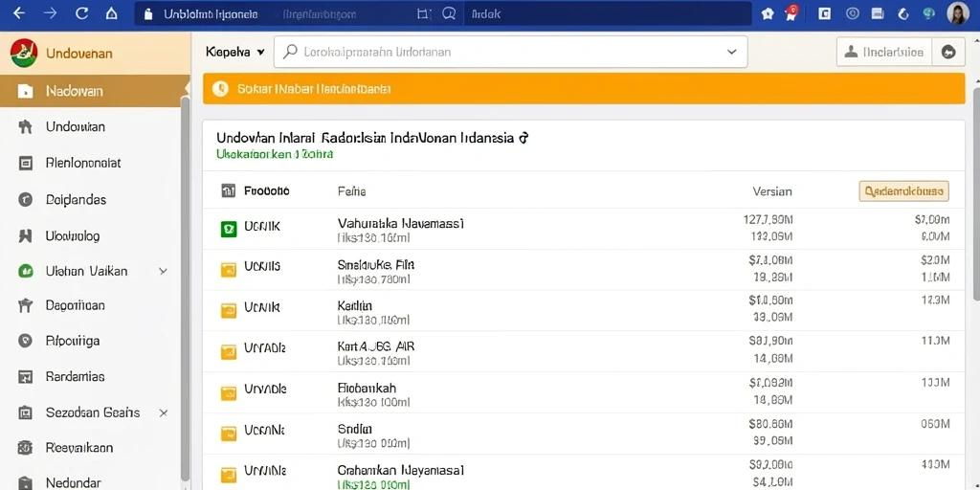Click the magnifier icon in the address bar
The height and width of the screenshot is (490, 980).
(x=449, y=13)
